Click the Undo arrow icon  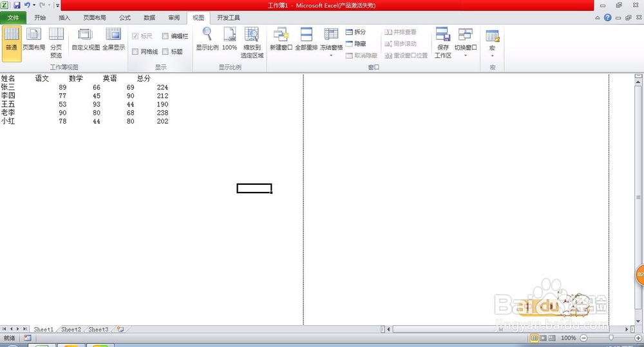coord(27,5)
